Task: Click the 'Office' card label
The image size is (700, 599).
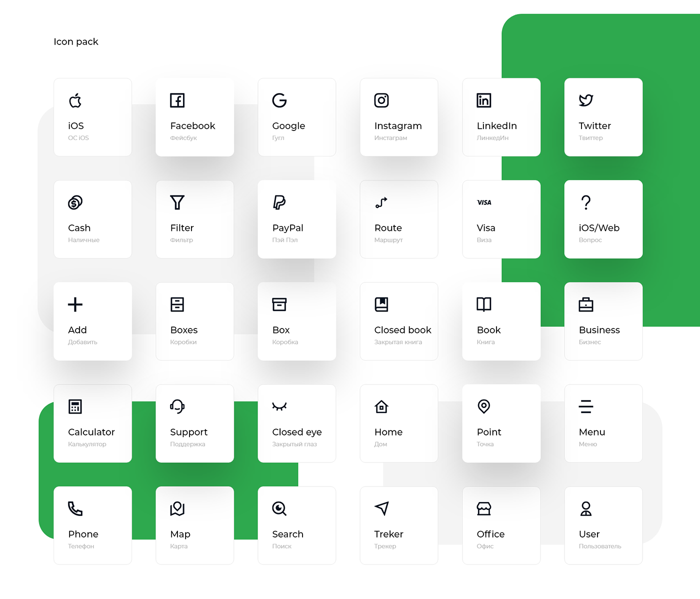Action: coord(490,534)
